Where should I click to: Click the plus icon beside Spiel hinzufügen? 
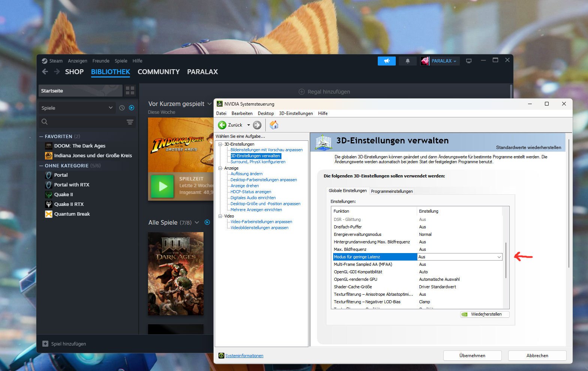[x=45, y=344]
